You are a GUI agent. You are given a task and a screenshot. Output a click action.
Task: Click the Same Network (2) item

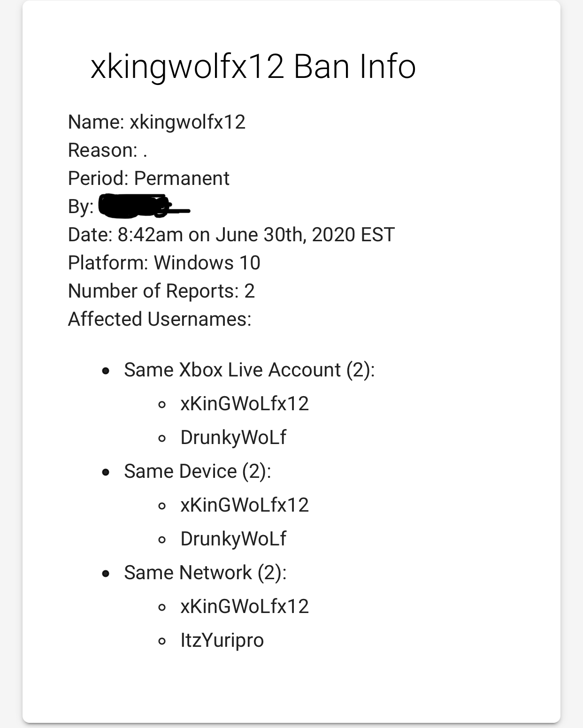pyautogui.click(x=205, y=573)
